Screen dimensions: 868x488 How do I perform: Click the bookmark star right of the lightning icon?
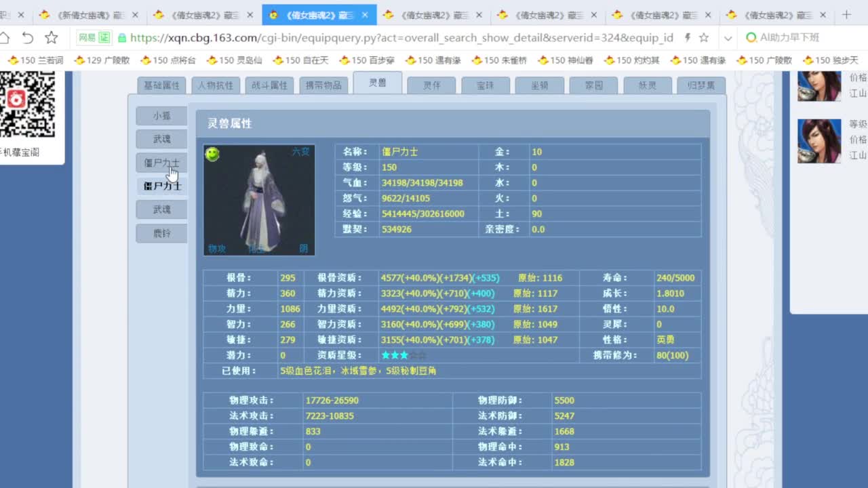coord(704,38)
